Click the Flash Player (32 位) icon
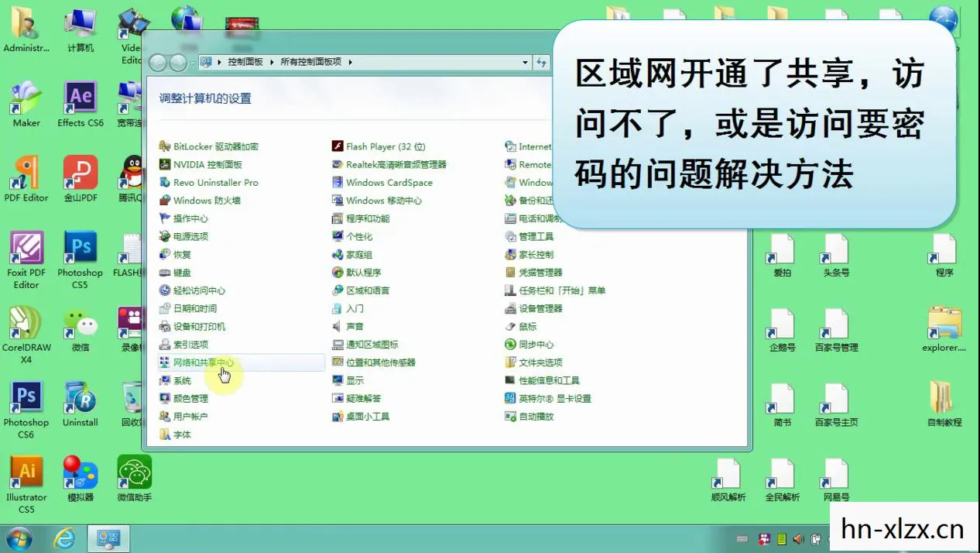The width and height of the screenshot is (980, 553). point(338,146)
